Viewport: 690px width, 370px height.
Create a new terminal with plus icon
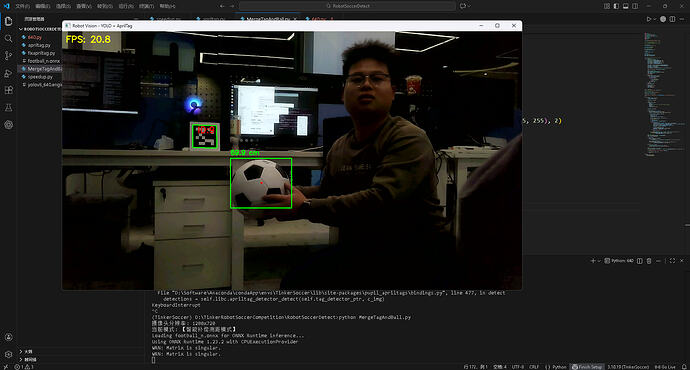pyautogui.click(x=592, y=261)
